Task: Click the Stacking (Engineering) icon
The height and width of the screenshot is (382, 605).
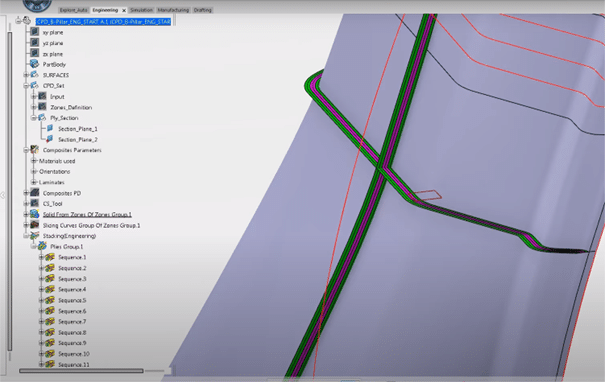Action: 35,235
